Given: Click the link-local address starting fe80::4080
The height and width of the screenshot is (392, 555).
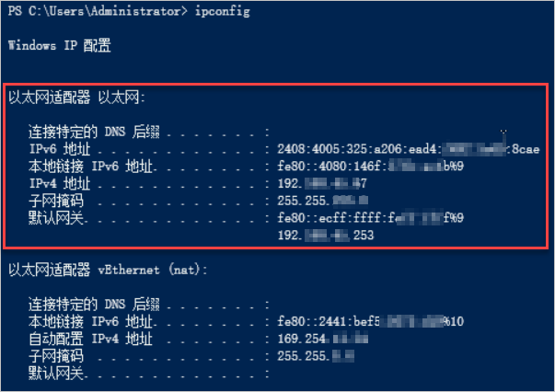Looking at the screenshot, I should click(369, 167).
